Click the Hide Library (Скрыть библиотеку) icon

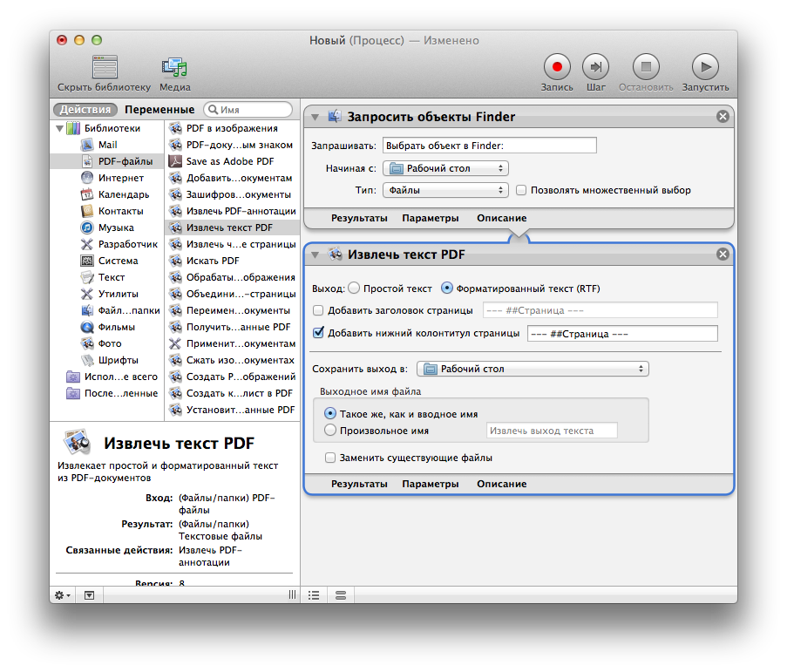(x=105, y=66)
